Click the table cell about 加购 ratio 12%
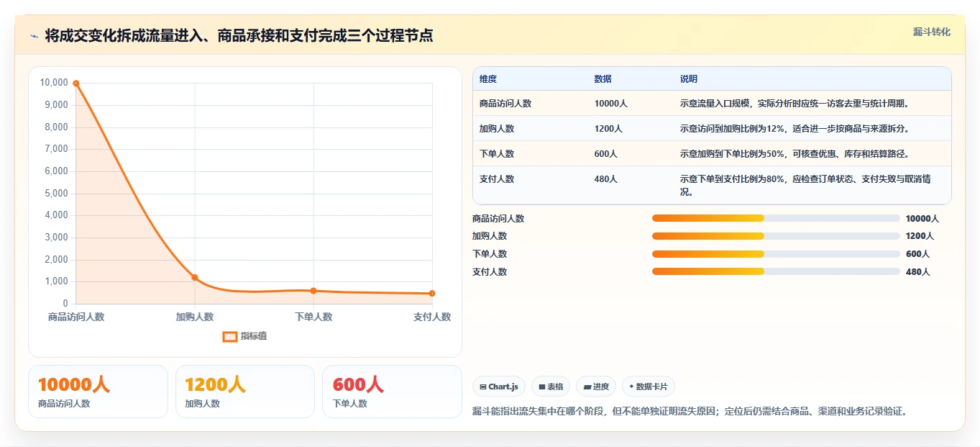980x447 pixels. 794,129
